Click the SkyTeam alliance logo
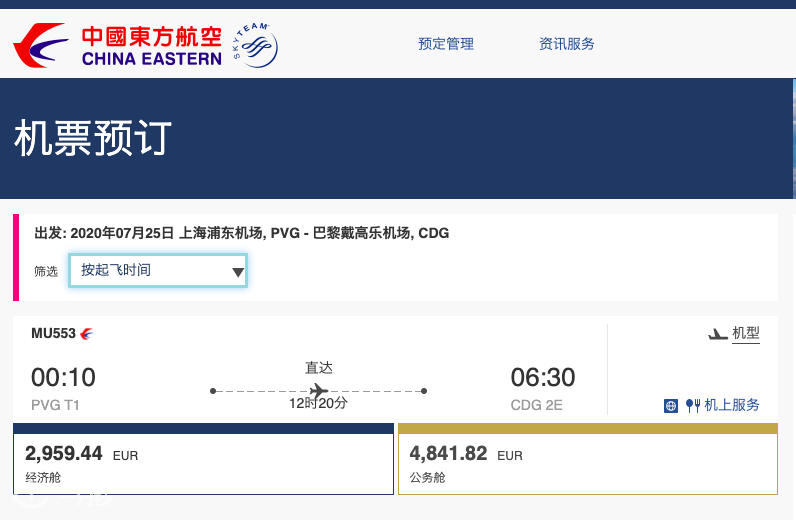 255,45
